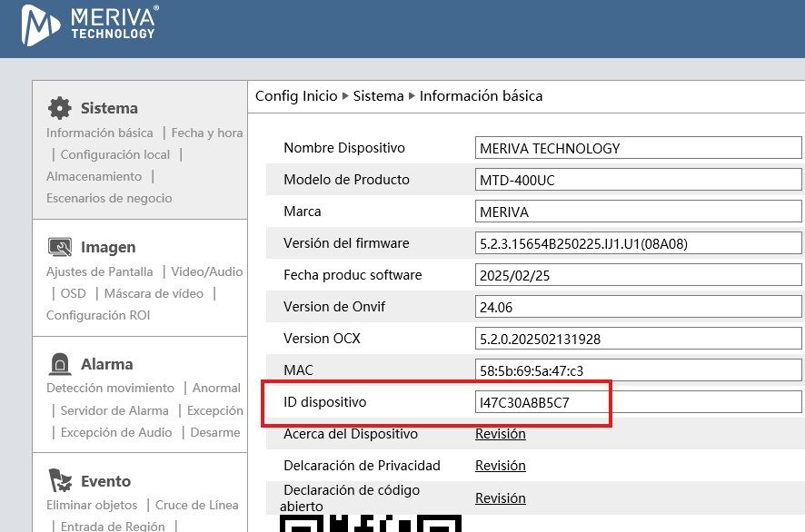Open Fecha y hora settings

click(x=207, y=133)
